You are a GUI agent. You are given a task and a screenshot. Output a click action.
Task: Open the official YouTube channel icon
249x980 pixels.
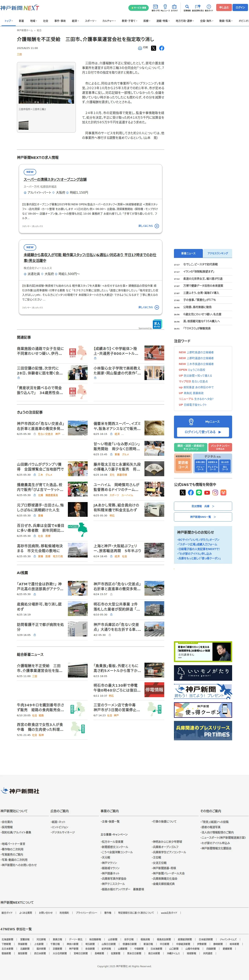click(x=207, y=492)
